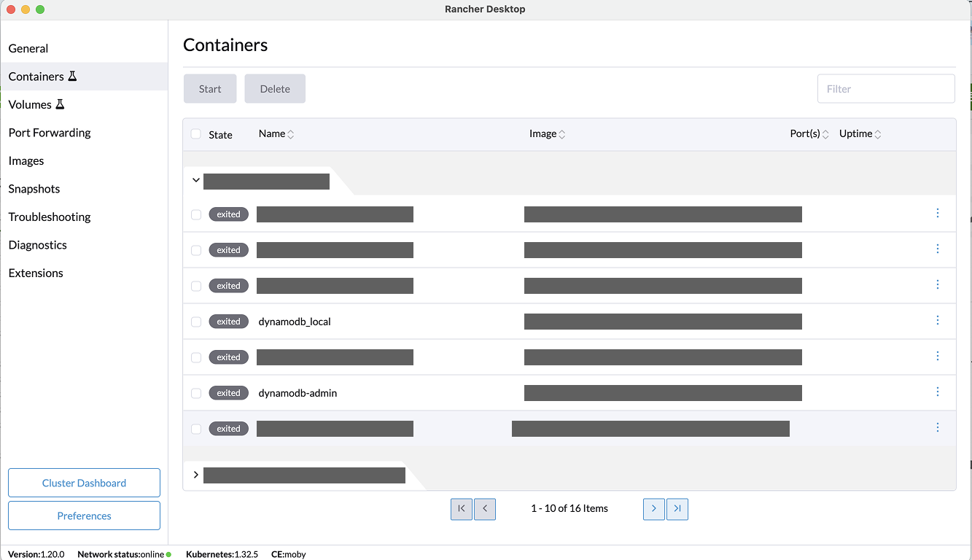Click the CE:moby status entry
Image resolution: width=972 pixels, height=560 pixels.
(x=289, y=554)
